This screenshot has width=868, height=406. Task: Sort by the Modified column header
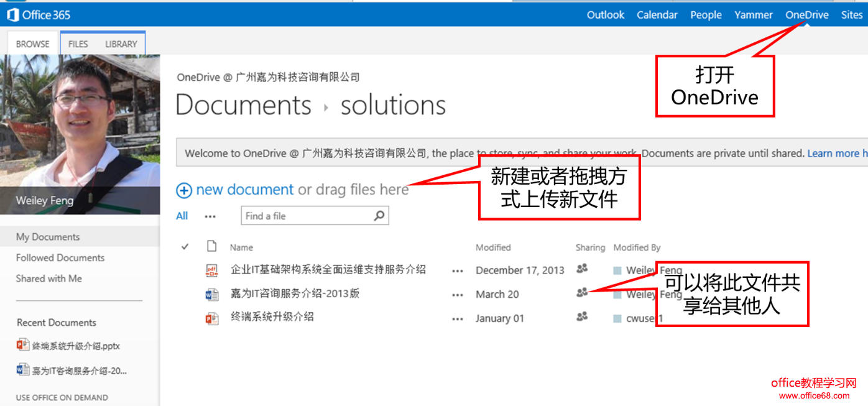493,247
